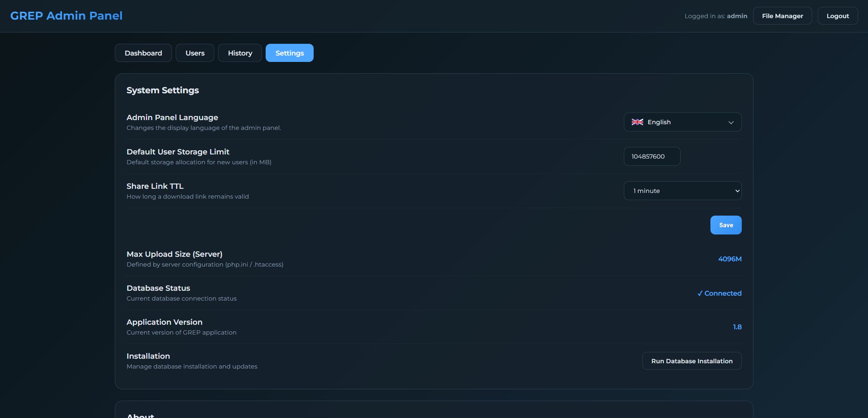
Task: Click the 1.8 application version value
Action: tap(737, 327)
